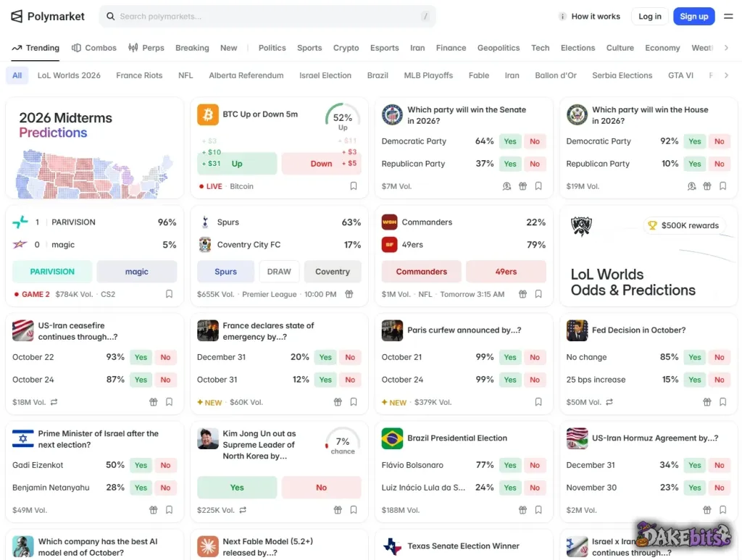The width and height of the screenshot is (742, 560).
Task: Select No for October 22 ceasefire
Action: click(165, 357)
